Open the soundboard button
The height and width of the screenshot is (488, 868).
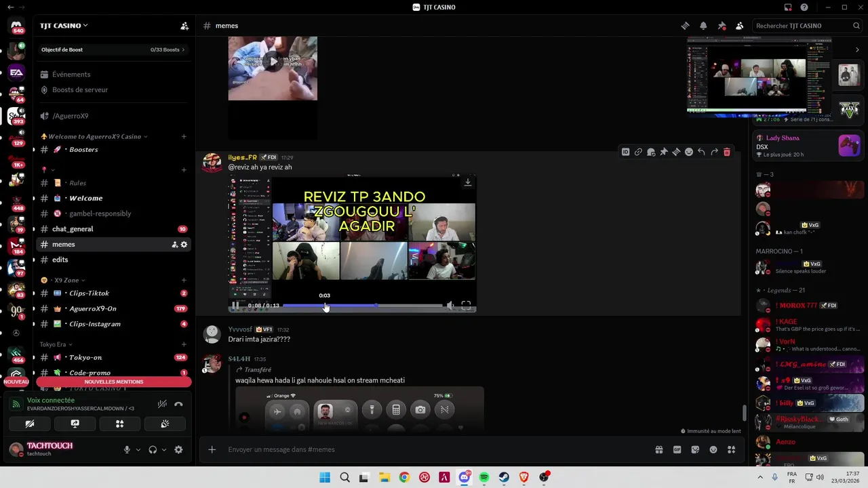[x=165, y=424]
